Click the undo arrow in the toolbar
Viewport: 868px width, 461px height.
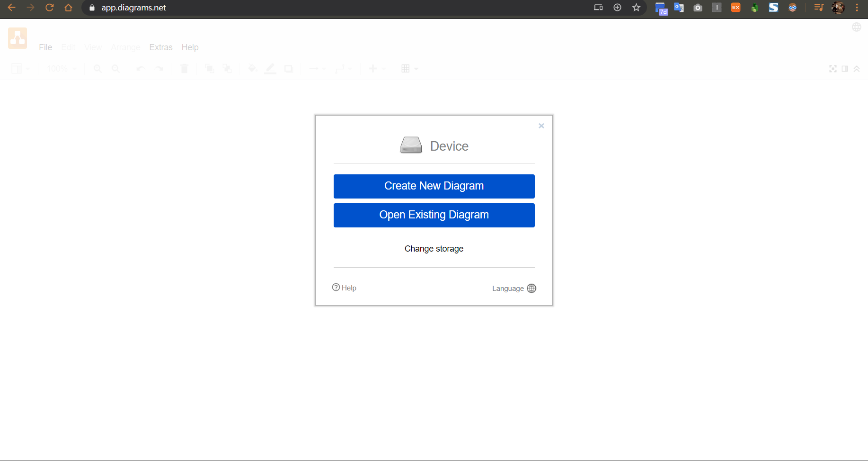140,69
